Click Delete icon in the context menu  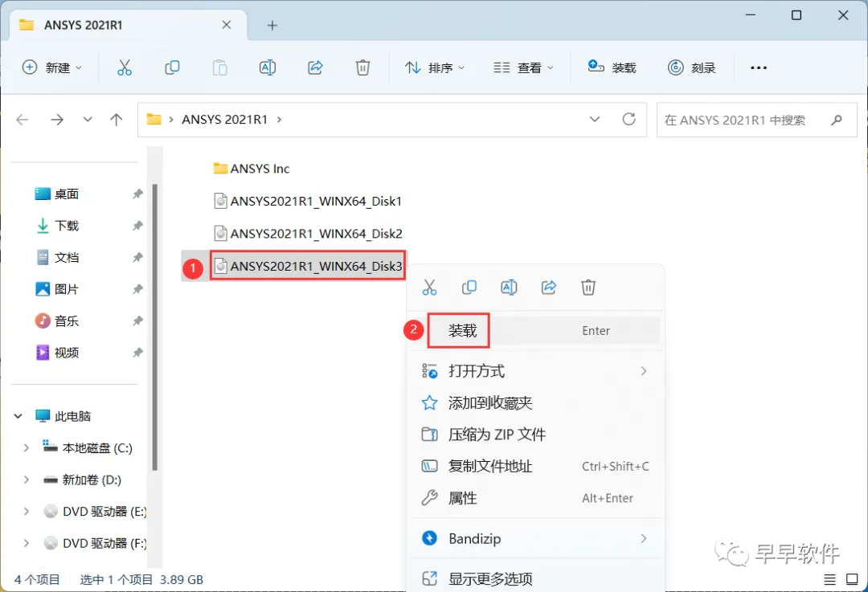click(x=588, y=287)
